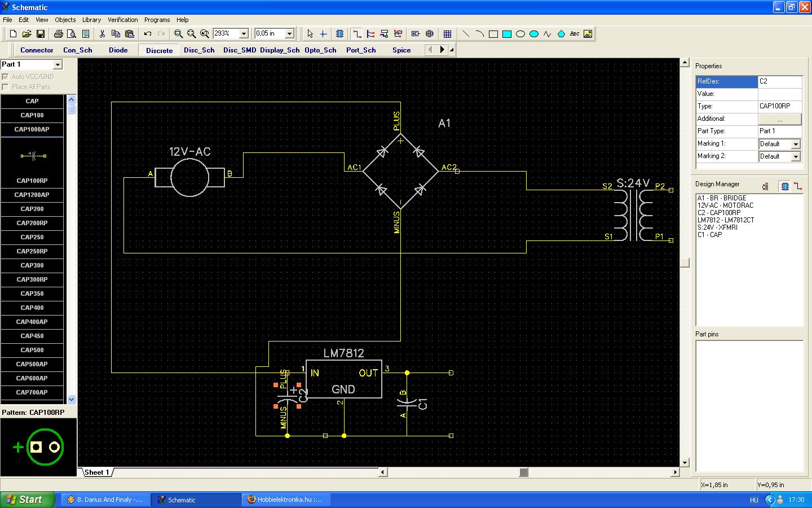Undo the last action
This screenshot has width=812, height=508.
tap(148, 34)
